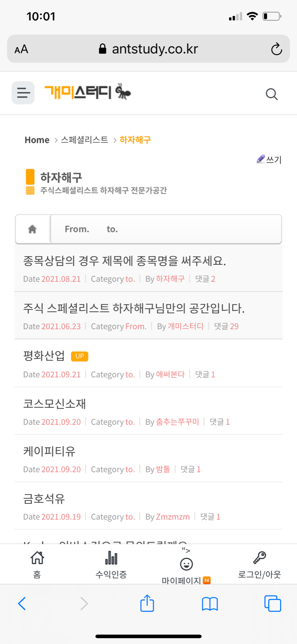Tap the Safari share icon
This screenshot has width=297, height=644.
[147, 603]
